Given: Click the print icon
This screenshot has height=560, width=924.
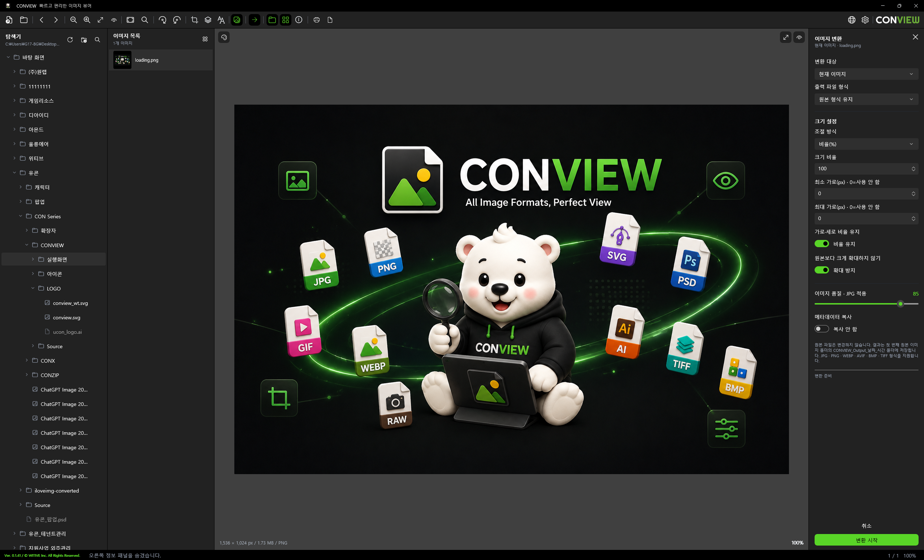Looking at the screenshot, I should click(x=317, y=20).
